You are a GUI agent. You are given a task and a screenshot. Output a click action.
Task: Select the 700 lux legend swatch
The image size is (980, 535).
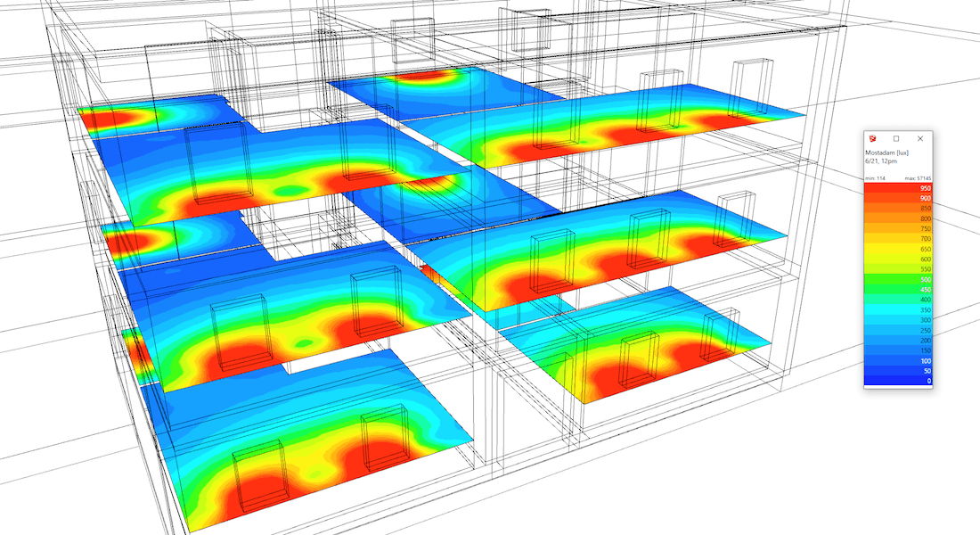[898, 238]
